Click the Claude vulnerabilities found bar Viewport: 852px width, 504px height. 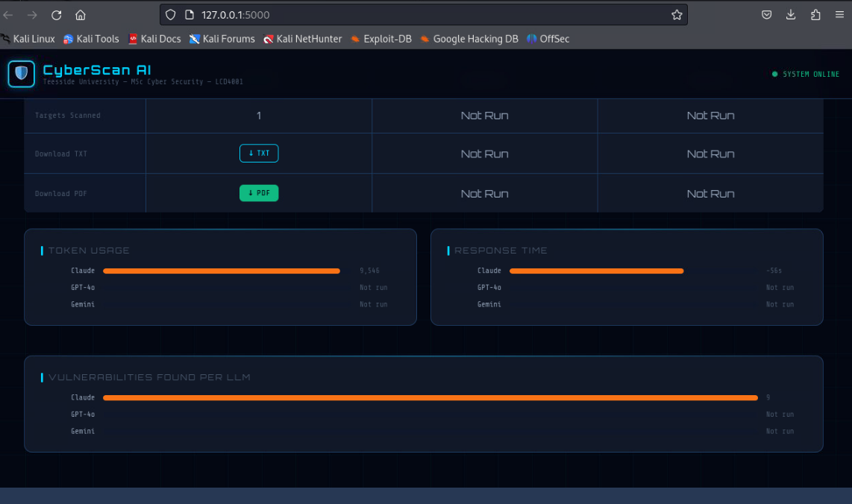[x=430, y=397]
